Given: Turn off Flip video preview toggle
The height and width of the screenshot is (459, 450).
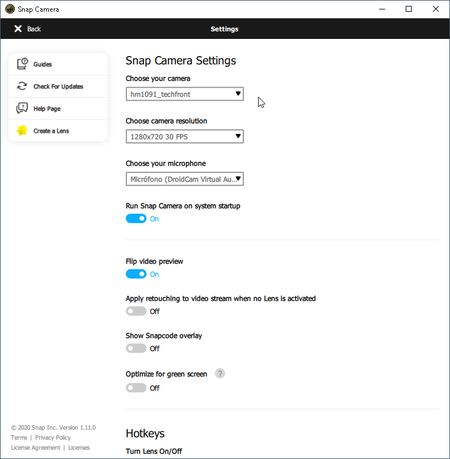Looking at the screenshot, I should pyautogui.click(x=136, y=274).
